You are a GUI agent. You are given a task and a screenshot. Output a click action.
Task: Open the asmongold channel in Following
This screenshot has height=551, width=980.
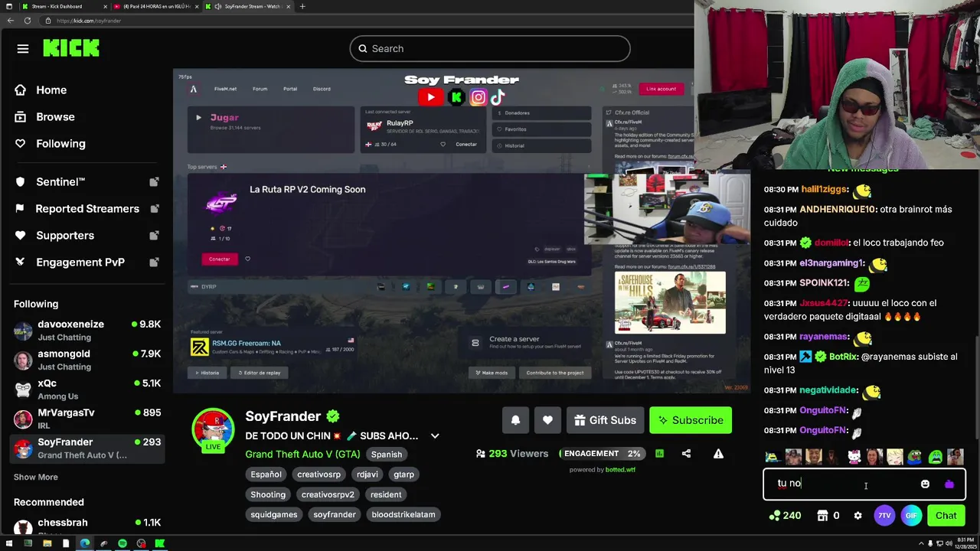(87, 360)
